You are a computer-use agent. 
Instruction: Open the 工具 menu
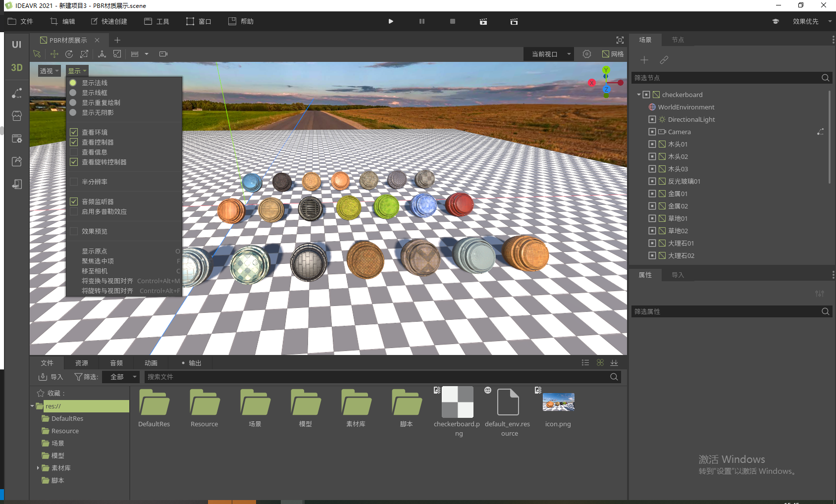point(157,21)
